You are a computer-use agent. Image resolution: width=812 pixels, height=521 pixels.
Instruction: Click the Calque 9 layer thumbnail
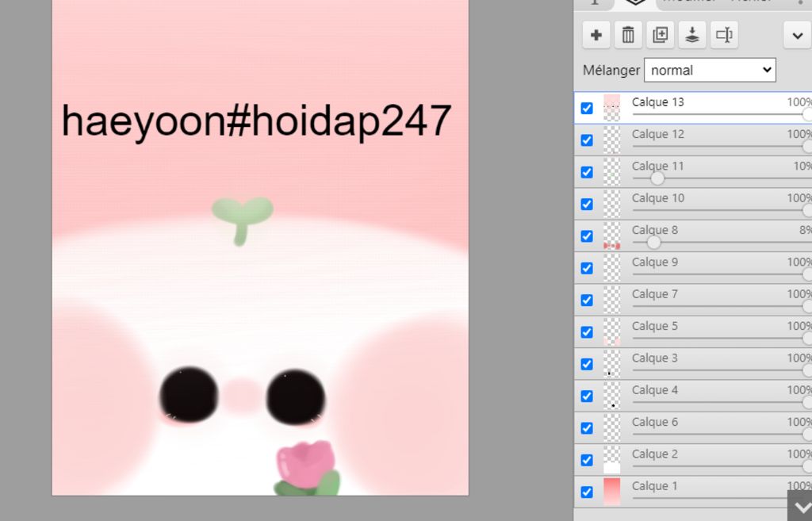(x=611, y=268)
